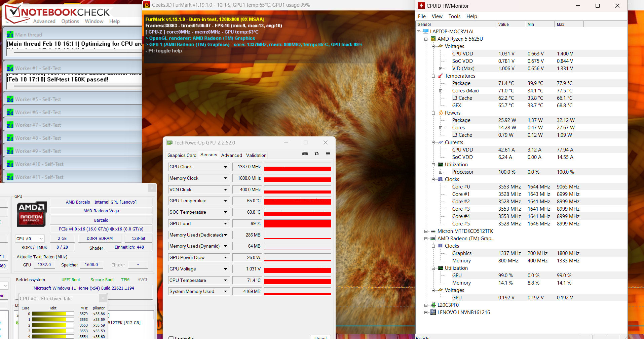Click Worker #10 Self-Test icon

pos(10,164)
